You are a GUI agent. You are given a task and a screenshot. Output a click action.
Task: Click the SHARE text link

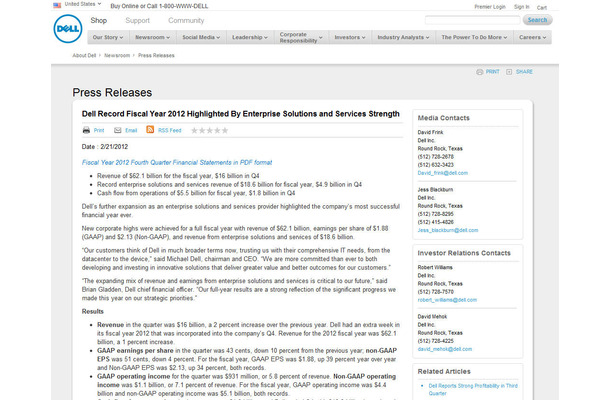click(524, 72)
